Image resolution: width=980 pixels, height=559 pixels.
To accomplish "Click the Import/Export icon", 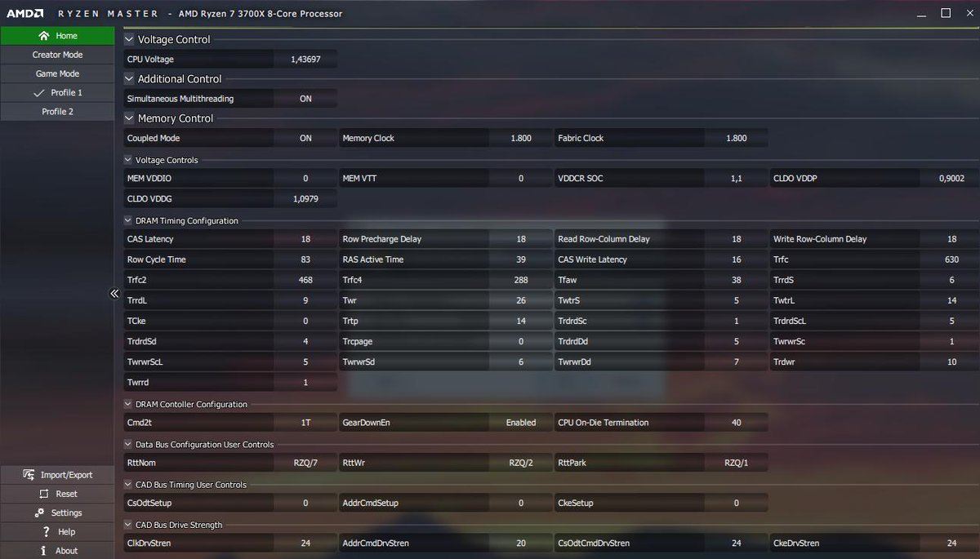I will pos(28,475).
